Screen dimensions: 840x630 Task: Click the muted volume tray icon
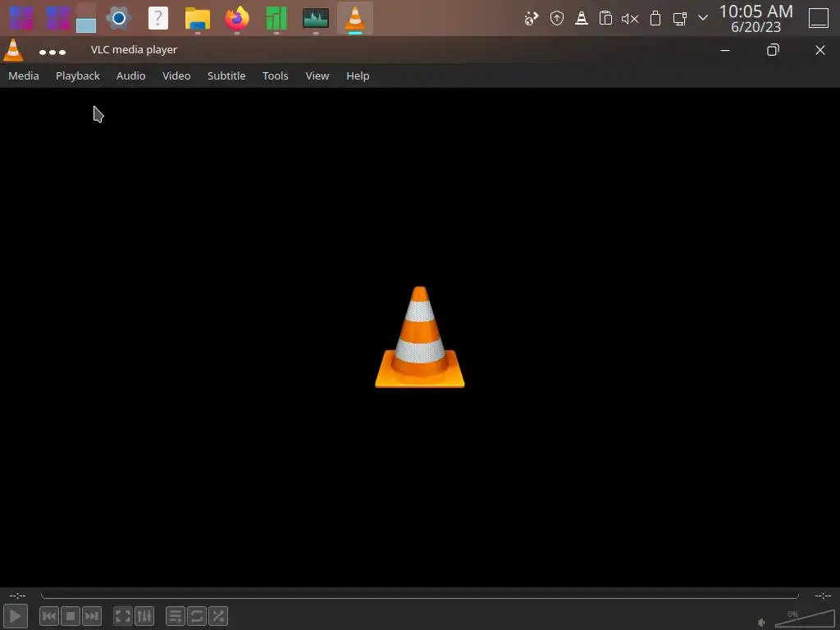(x=630, y=19)
